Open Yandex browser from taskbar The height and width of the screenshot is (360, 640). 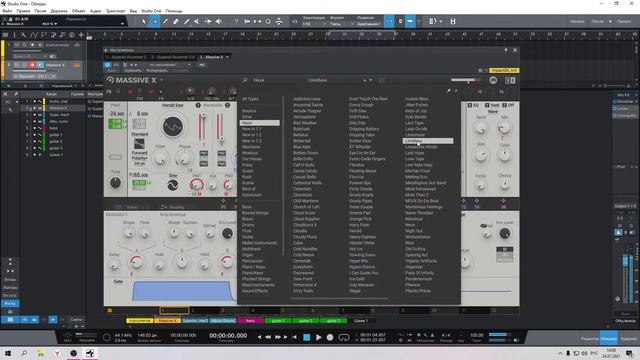point(57,353)
